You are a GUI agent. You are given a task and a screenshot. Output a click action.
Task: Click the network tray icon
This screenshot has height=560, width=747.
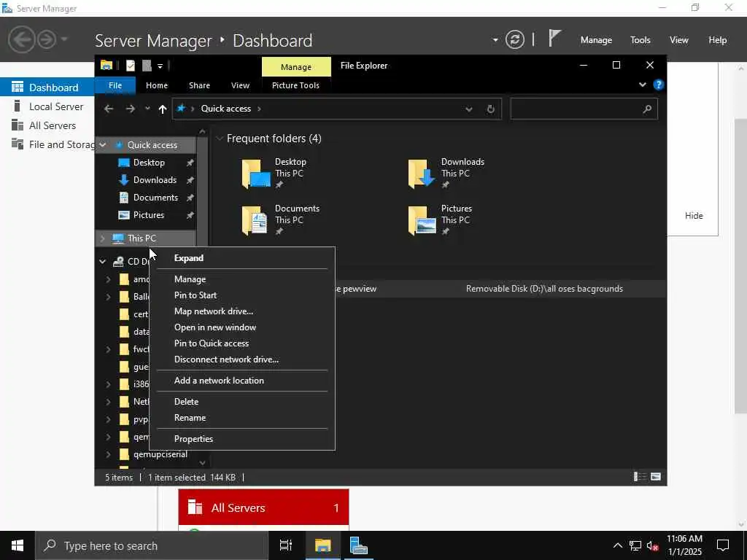pos(635,545)
